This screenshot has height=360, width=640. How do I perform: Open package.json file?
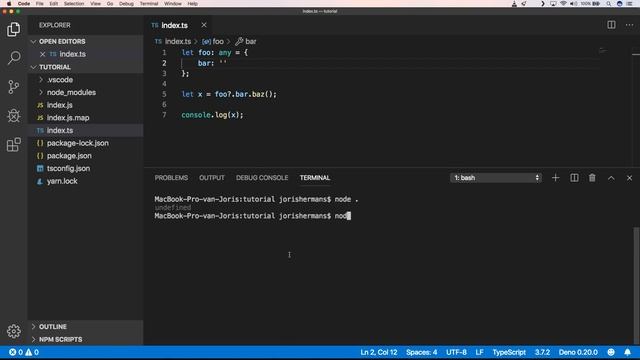69,156
